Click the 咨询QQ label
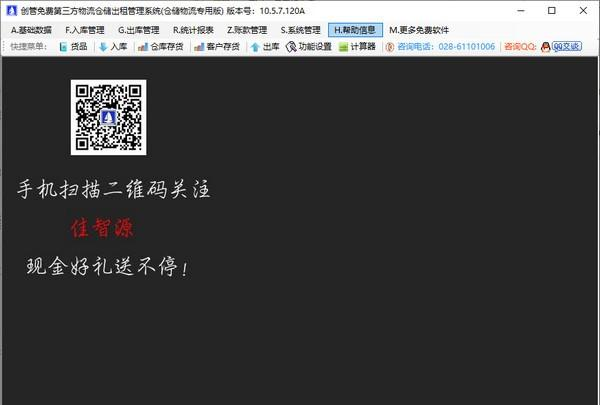The width and height of the screenshot is (600, 405). pos(520,47)
